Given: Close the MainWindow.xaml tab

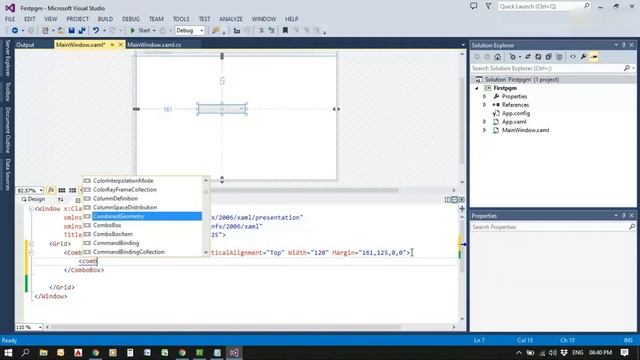Looking at the screenshot, I should [121, 45].
